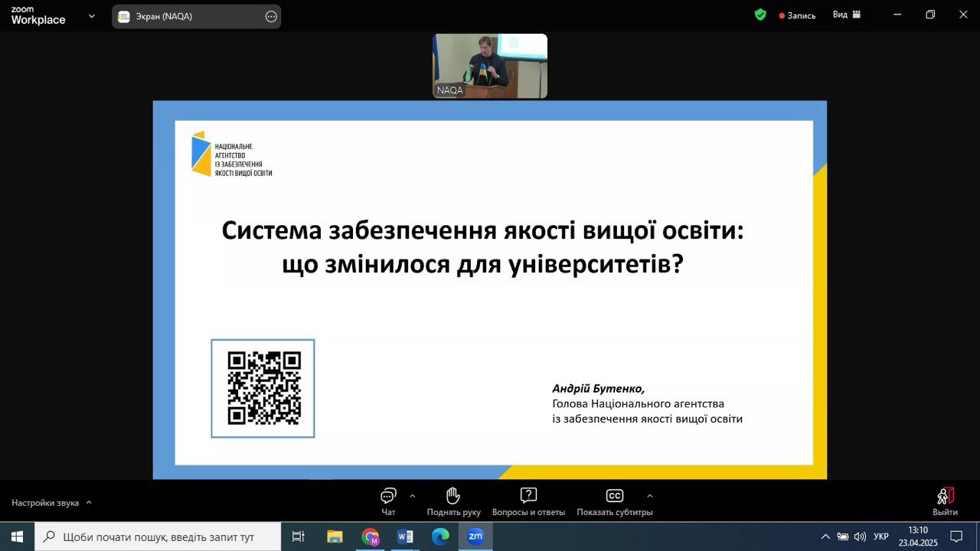Viewport: 980px width, 551px height.
Task: Open Questions and Answers panel
Action: (x=528, y=500)
